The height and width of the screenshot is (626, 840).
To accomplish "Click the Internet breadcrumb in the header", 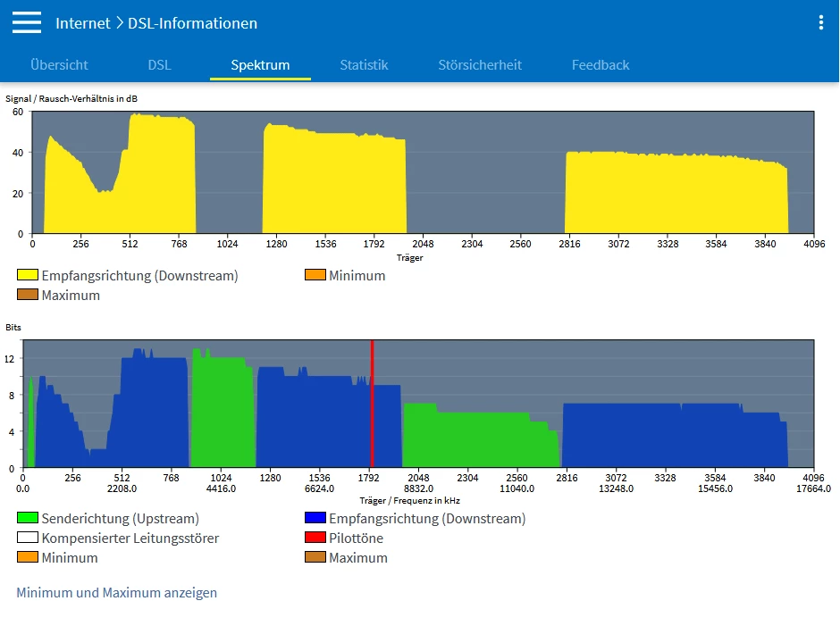I will point(83,23).
